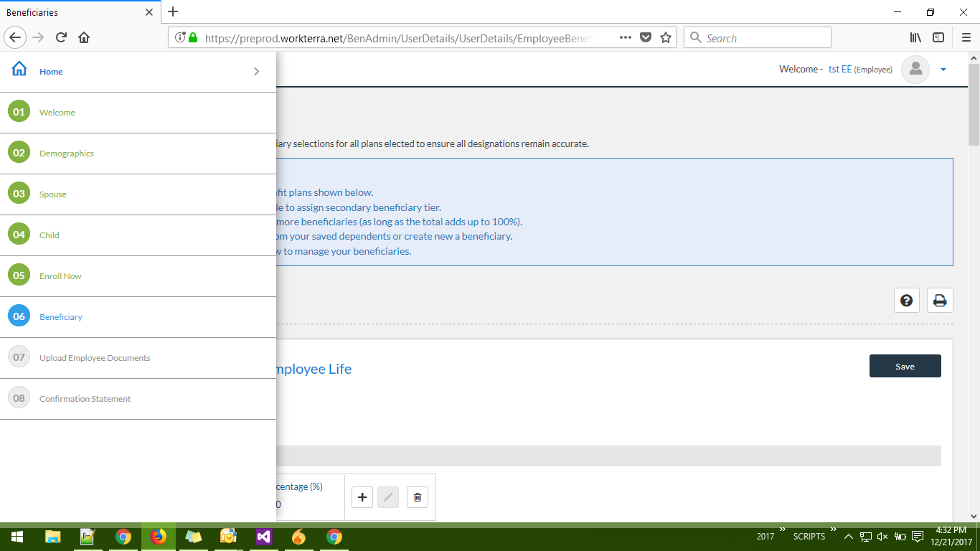Click the pencil edit beneficiary icon
This screenshot has height=551, width=980.
coord(388,496)
